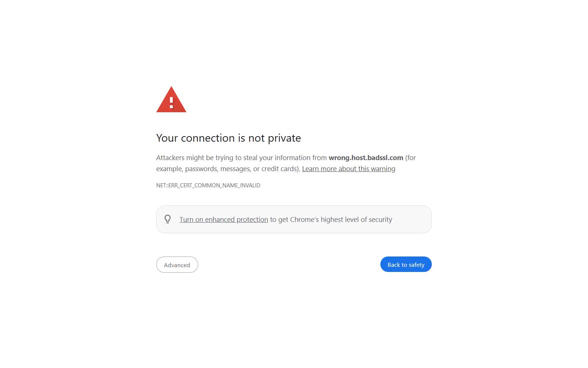Click the Your connection is not private heading

point(228,138)
